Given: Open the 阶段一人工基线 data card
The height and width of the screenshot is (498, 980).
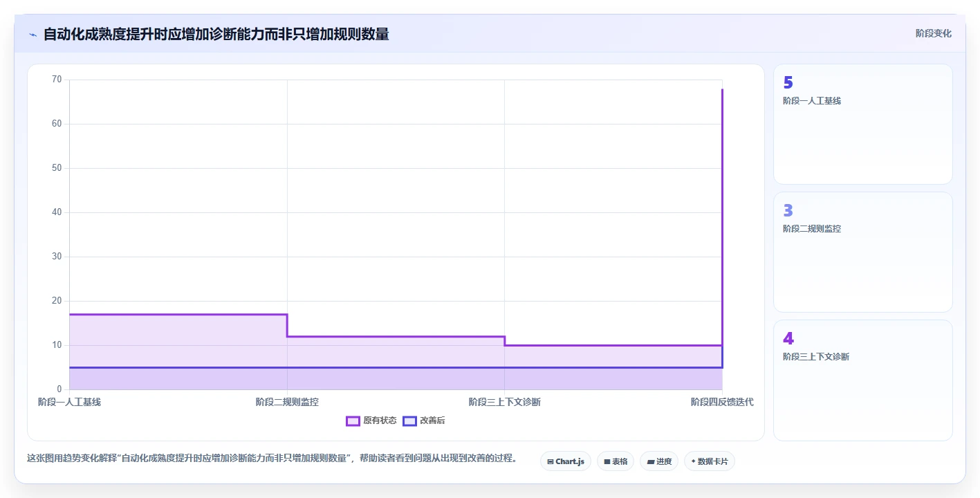Looking at the screenshot, I should [863, 124].
